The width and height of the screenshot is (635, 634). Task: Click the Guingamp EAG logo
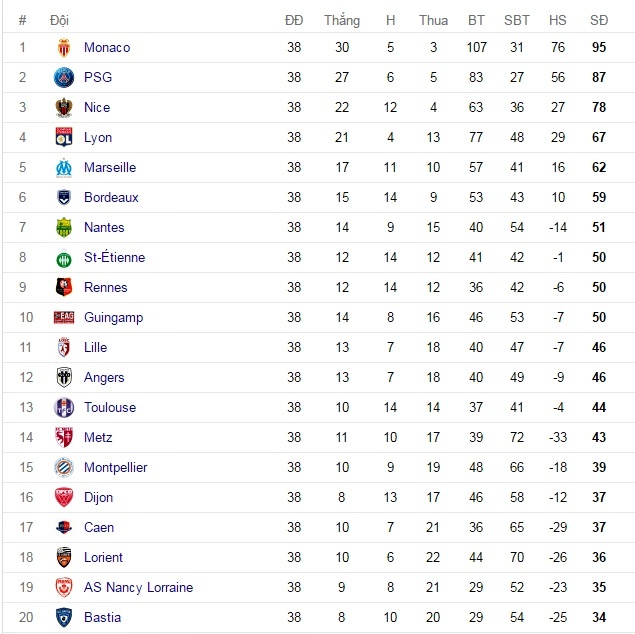64,318
